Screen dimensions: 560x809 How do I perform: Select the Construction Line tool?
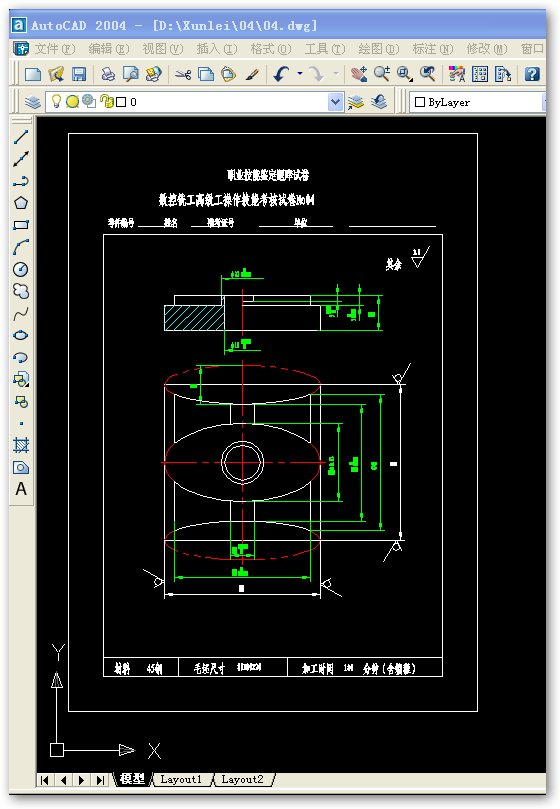coord(21,159)
